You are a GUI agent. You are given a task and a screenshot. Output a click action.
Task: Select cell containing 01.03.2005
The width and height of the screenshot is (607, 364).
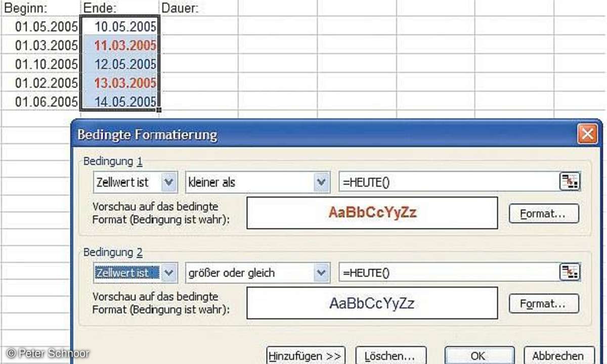click(x=40, y=45)
